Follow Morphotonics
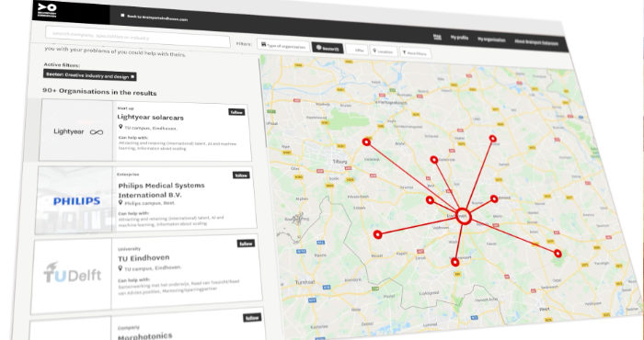The width and height of the screenshot is (644, 340). click(251, 318)
